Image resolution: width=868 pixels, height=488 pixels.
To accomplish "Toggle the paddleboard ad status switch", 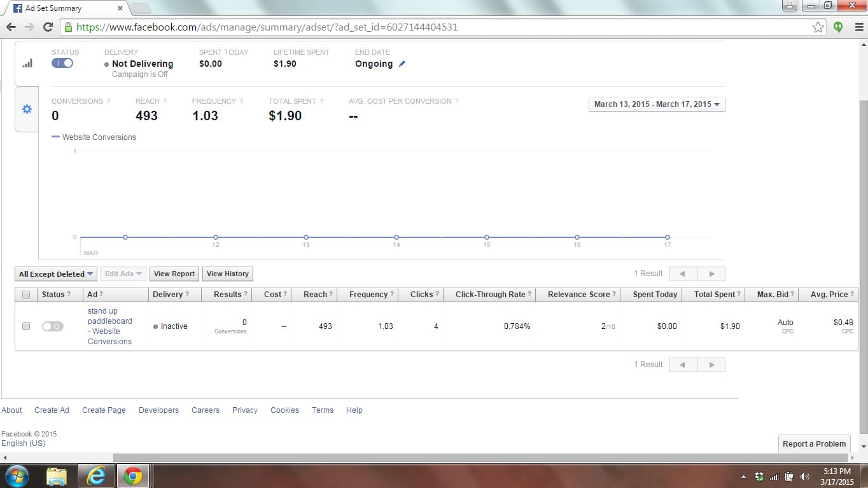I will point(53,326).
